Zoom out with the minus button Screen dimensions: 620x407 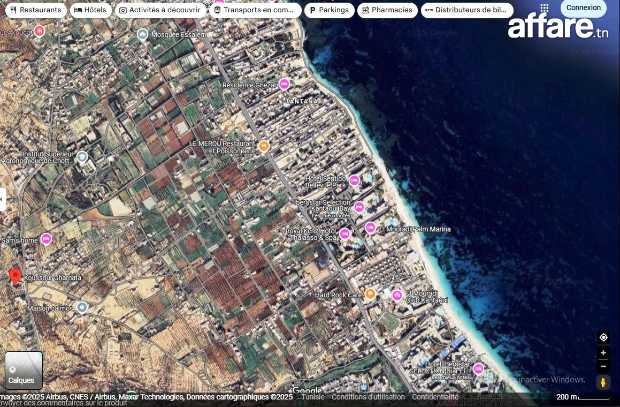(603, 367)
